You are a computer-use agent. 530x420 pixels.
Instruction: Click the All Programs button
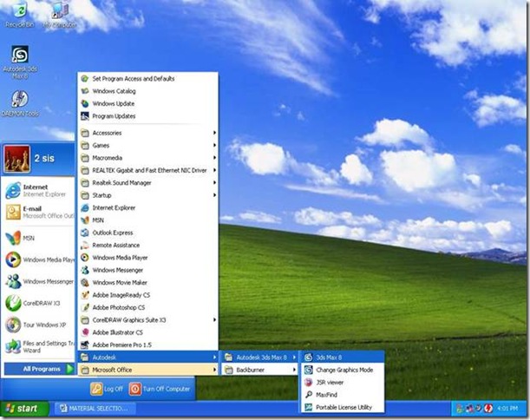coord(39,369)
